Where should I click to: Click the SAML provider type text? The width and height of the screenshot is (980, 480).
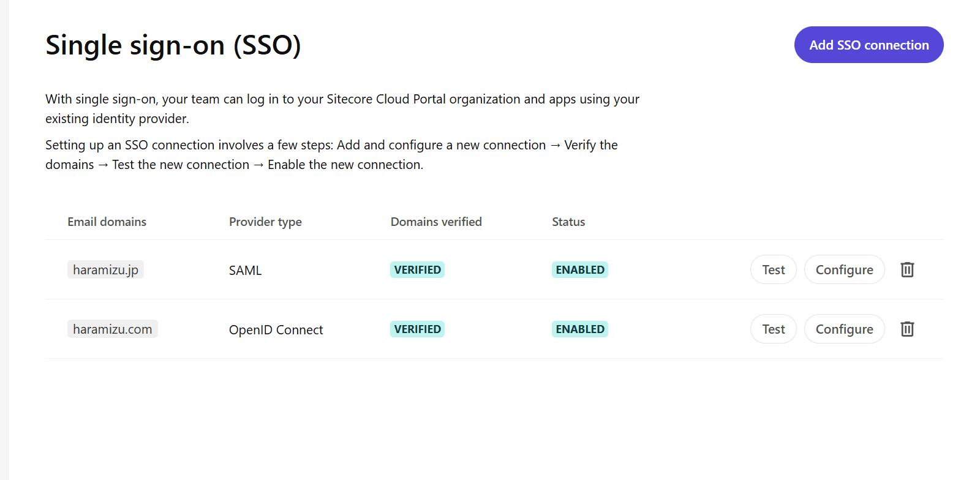point(245,270)
